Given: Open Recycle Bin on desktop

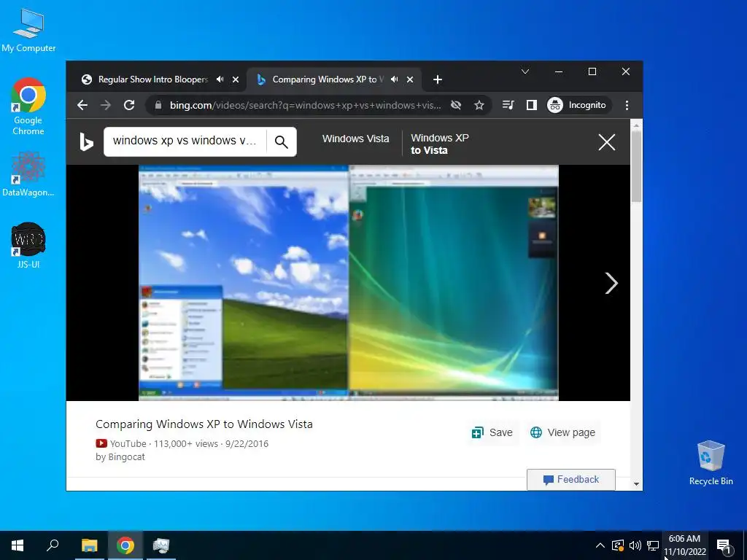Looking at the screenshot, I should click(711, 462).
